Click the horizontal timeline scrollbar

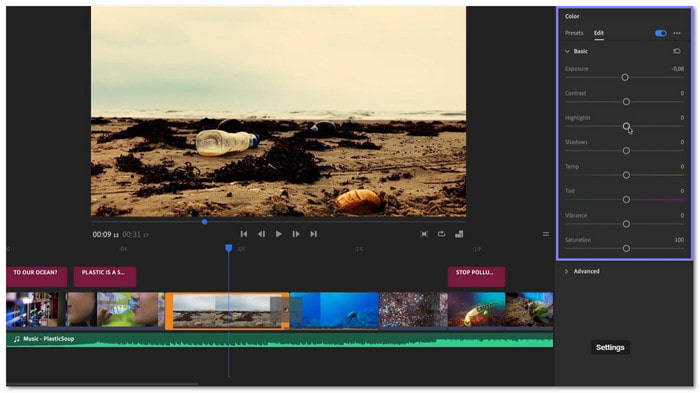coord(102,383)
